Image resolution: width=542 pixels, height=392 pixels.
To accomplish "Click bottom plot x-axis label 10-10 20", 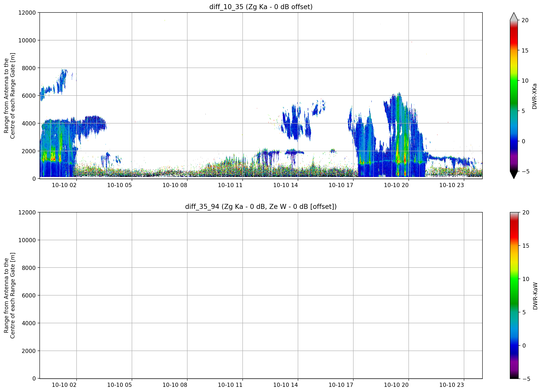I will pyautogui.click(x=396, y=385).
